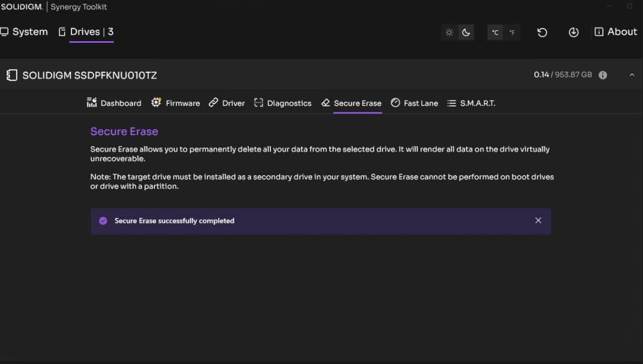Open the Drives tab
This screenshot has height=364, width=643.
point(86,32)
